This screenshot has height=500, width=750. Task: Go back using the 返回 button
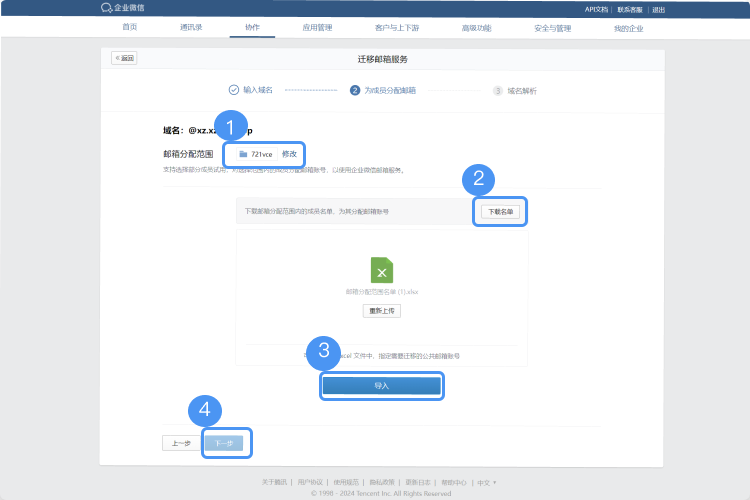tap(124, 58)
